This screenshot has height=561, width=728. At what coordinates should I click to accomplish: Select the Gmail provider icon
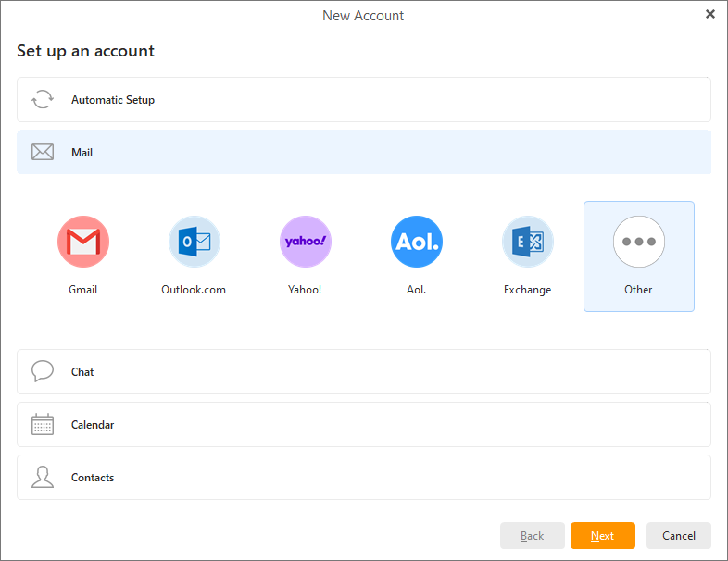point(83,243)
